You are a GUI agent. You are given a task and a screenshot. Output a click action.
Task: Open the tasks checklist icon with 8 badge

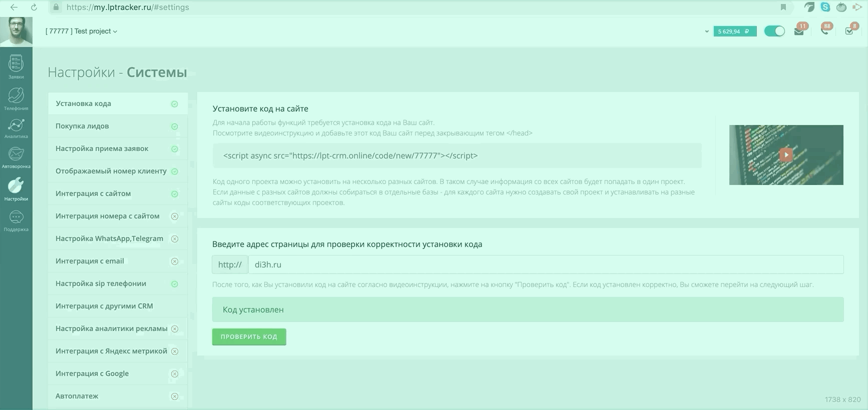pyautogui.click(x=850, y=30)
